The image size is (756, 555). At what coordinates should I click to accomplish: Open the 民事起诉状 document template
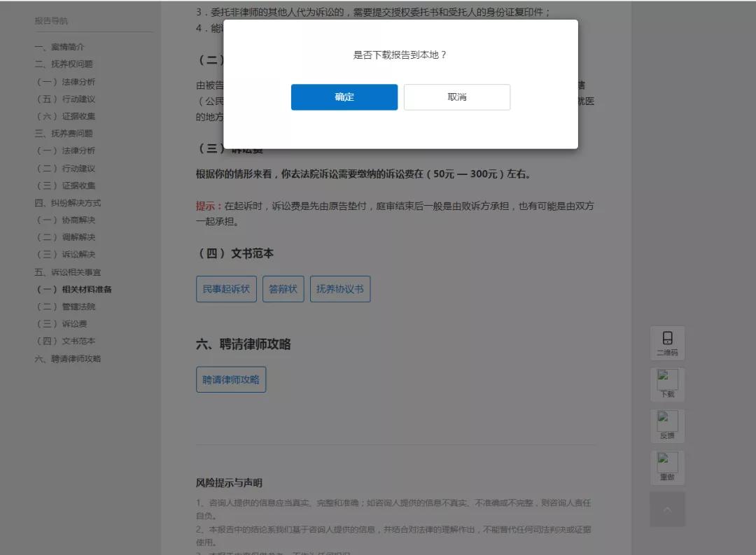pyautogui.click(x=226, y=288)
